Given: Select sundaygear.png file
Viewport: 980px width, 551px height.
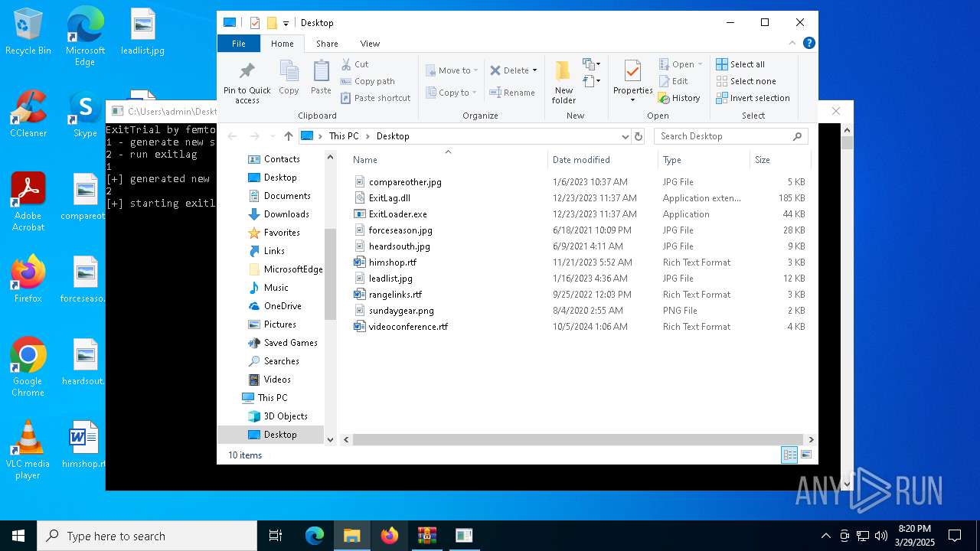Looking at the screenshot, I should tap(401, 311).
